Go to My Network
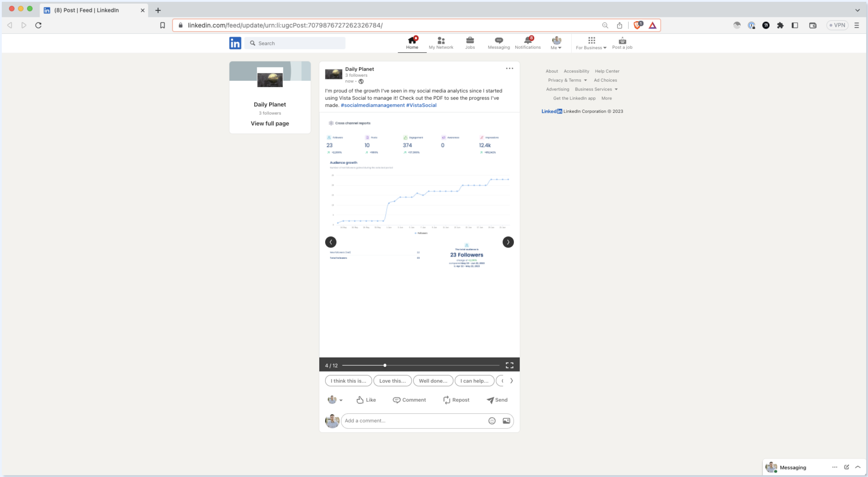Image resolution: width=868 pixels, height=477 pixels. pos(441,43)
